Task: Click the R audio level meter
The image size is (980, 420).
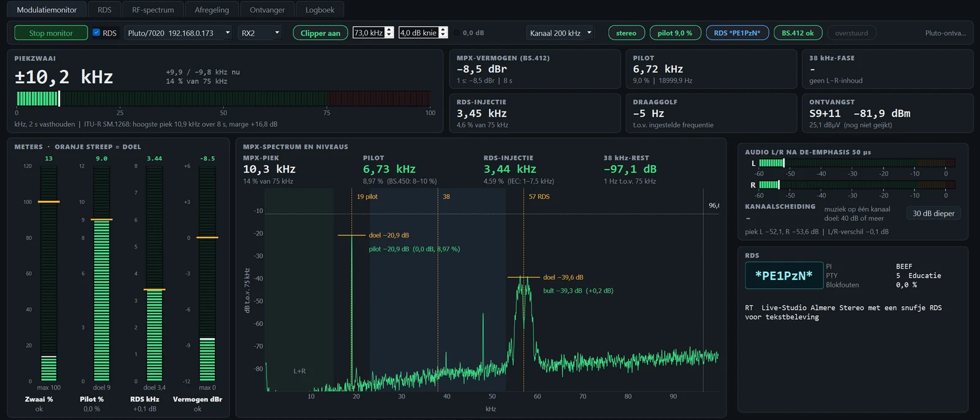Action: tap(857, 184)
